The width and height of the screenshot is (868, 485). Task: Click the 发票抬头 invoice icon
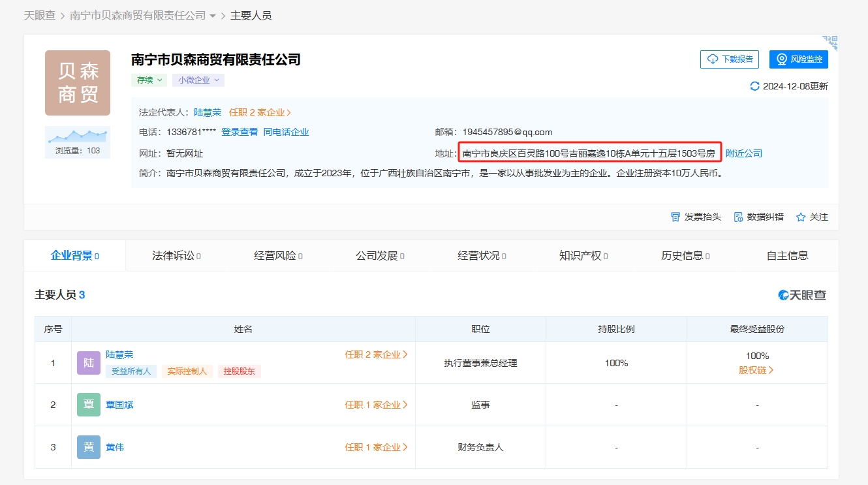675,217
